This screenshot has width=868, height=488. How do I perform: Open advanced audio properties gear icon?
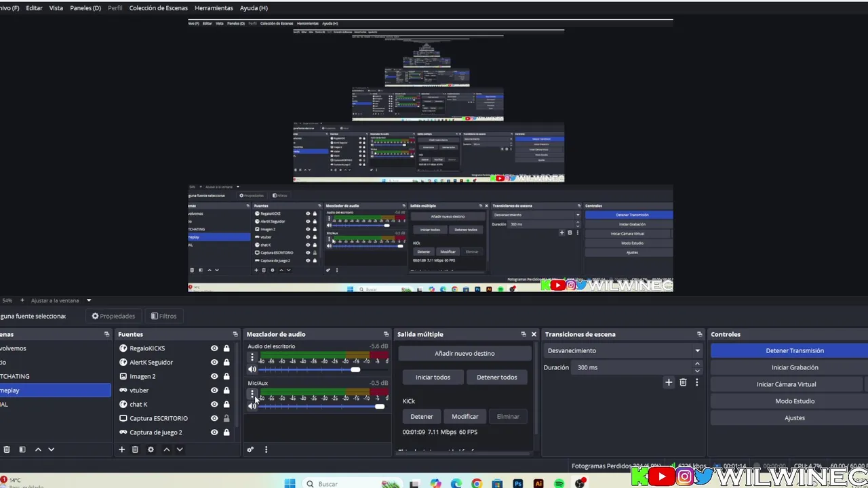pyautogui.click(x=250, y=449)
